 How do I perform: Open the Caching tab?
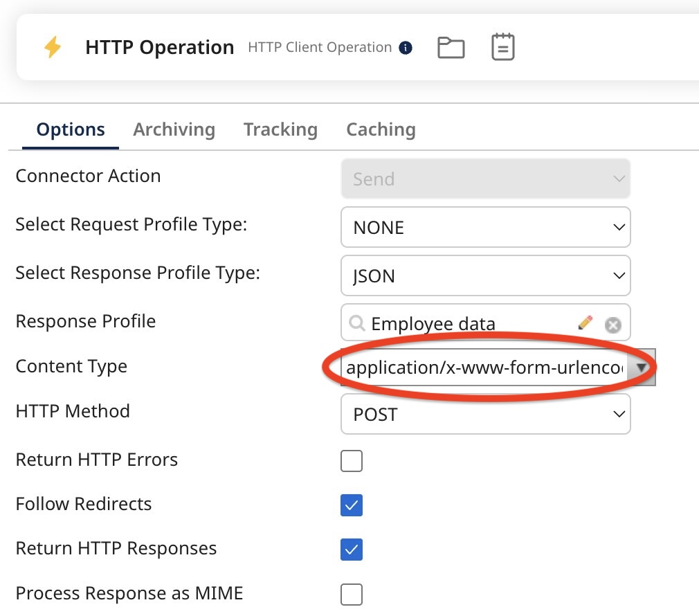pos(381,129)
